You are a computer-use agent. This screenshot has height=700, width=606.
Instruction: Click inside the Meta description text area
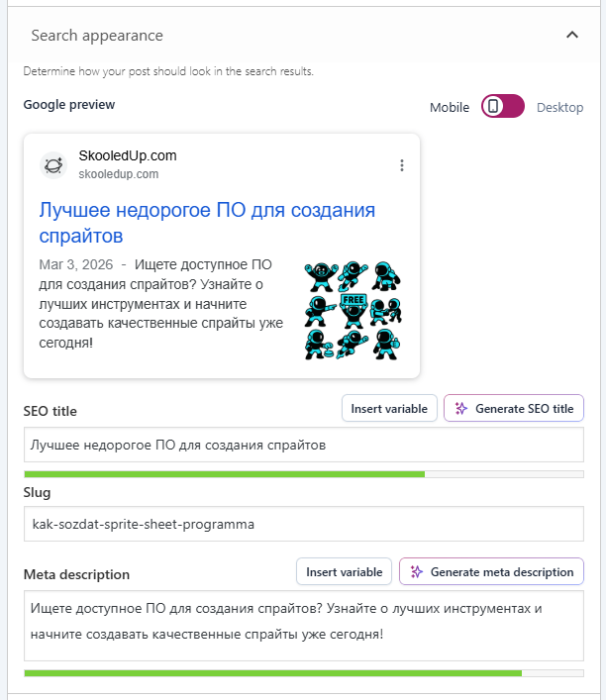tap(303, 626)
